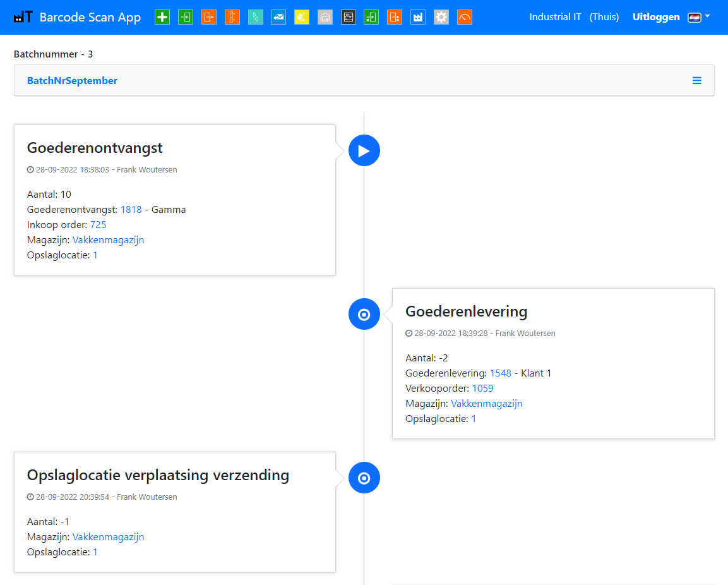Open the gray warehouse icon
The image size is (728, 585).
pos(325,17)
